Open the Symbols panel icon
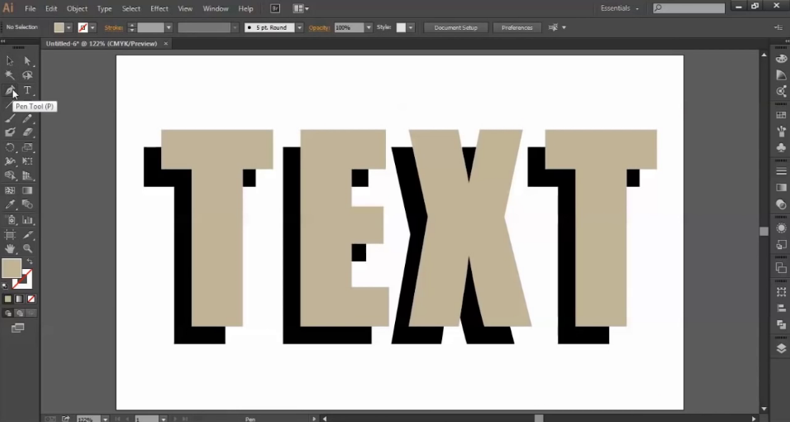The width and height of the screenshot is (790, 422). [x=781, y=148]
